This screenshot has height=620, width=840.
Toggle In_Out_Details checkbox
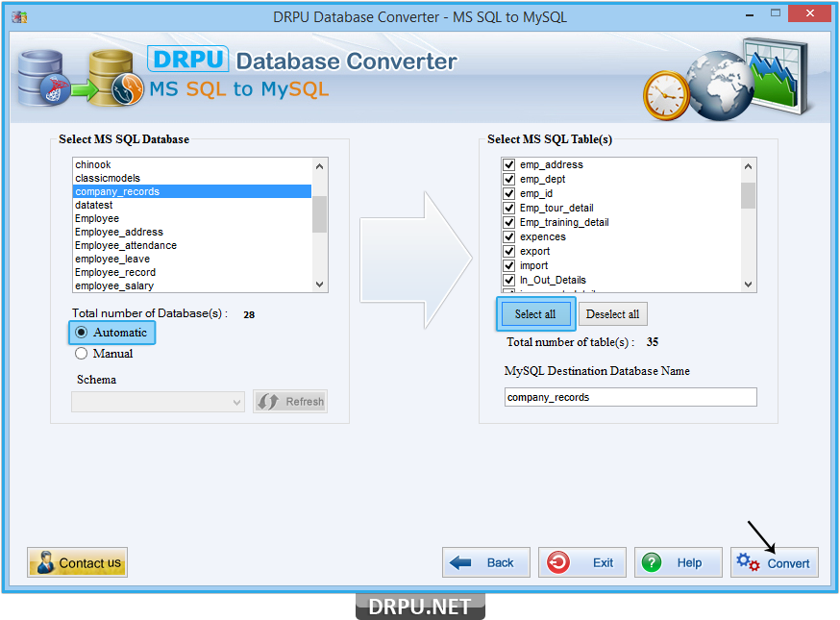coord(509,281)
